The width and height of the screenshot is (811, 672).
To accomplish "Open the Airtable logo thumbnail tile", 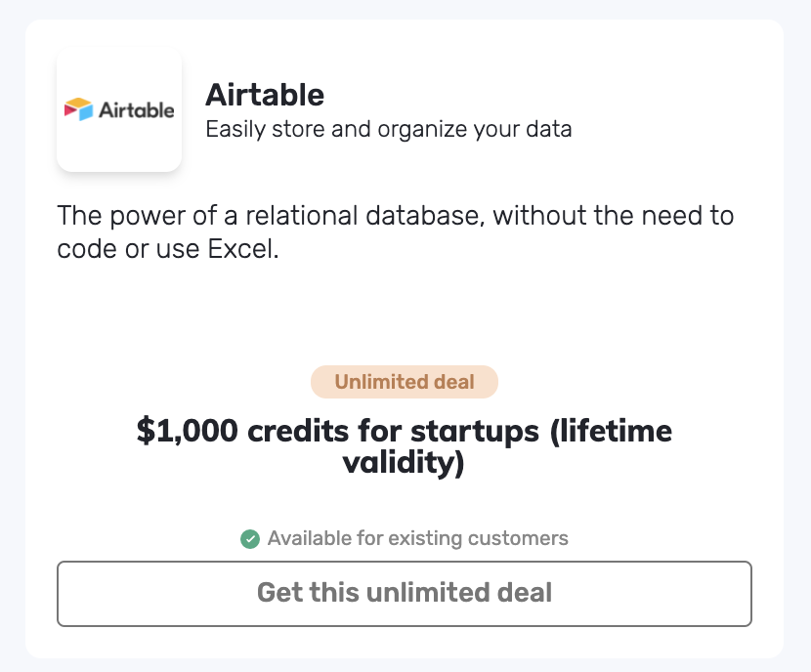I will point(119,109).
